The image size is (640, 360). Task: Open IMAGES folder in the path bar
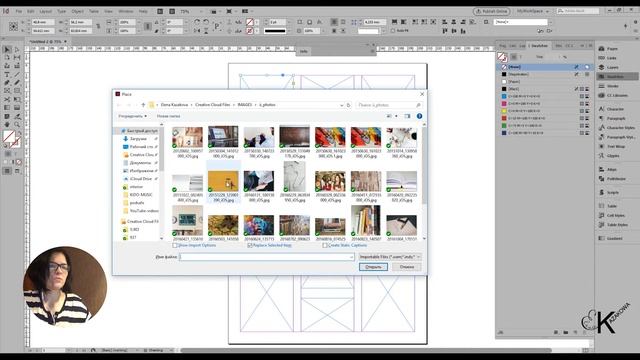(x=245, y=105)
